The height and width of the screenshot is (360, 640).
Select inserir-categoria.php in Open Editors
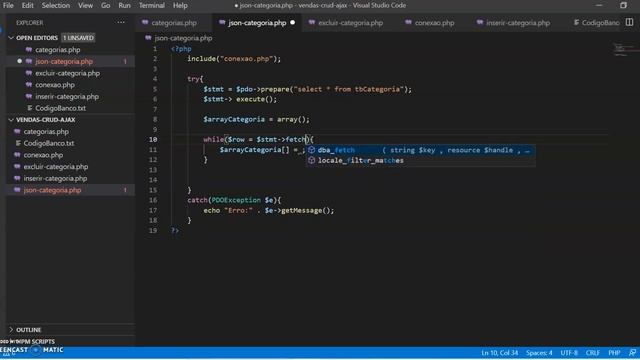[x=67, y=97]
